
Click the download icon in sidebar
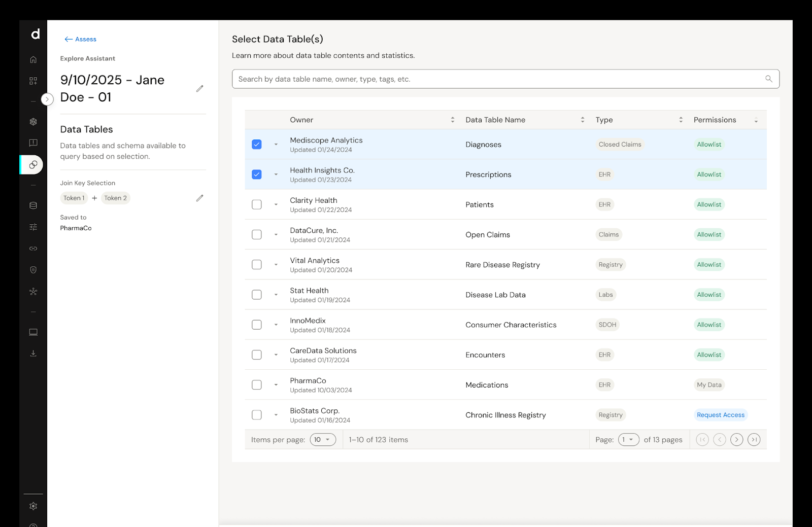(x=33, y=354)
